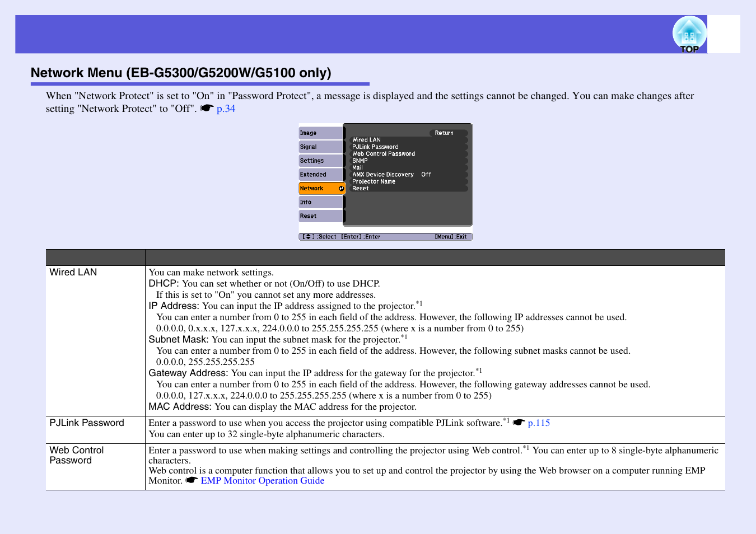
Task: Click 'You can make network settings.' text
Action: pos(211,273)
